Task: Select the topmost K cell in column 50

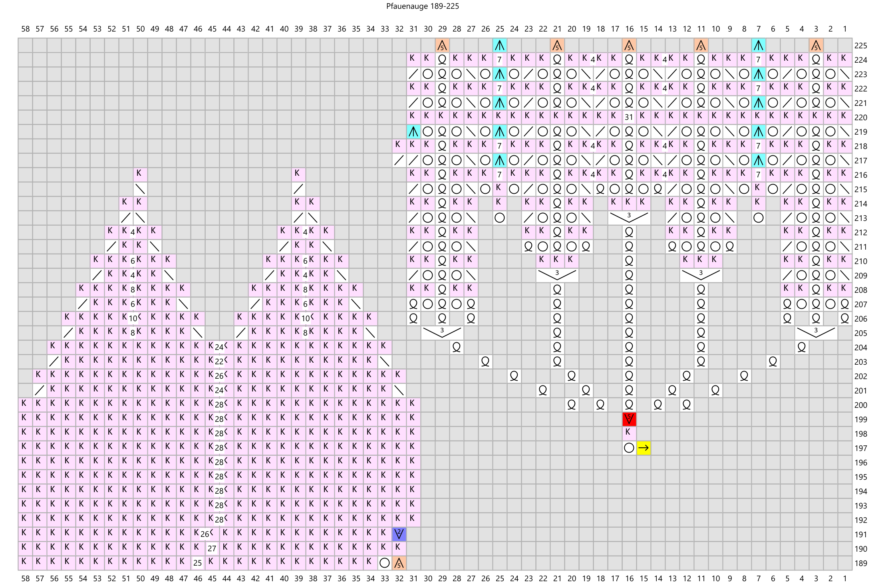Action: click(x=140, y=174)
